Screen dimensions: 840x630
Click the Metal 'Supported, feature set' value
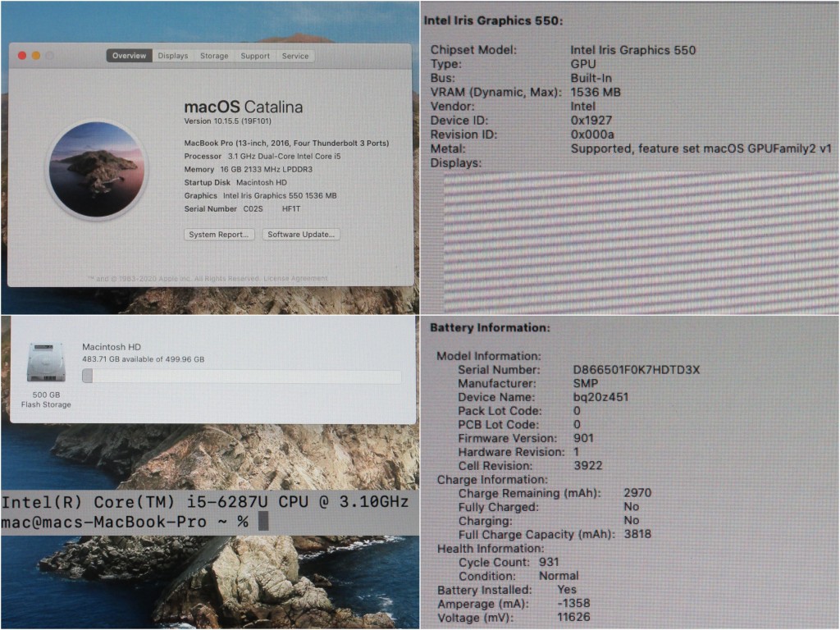(701, 149)
